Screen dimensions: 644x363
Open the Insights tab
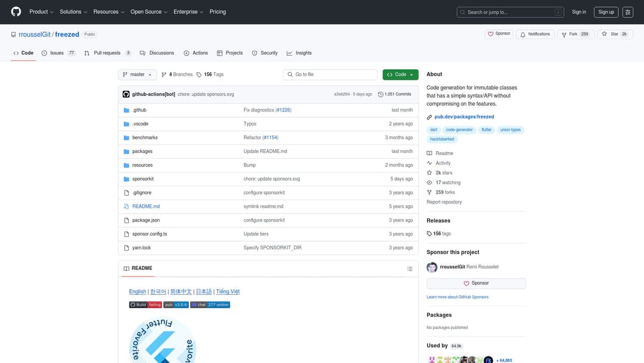(x=299, y=53)
